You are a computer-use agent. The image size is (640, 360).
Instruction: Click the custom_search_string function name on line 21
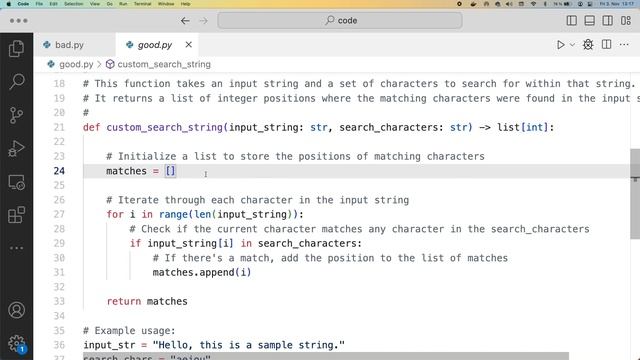164,127
